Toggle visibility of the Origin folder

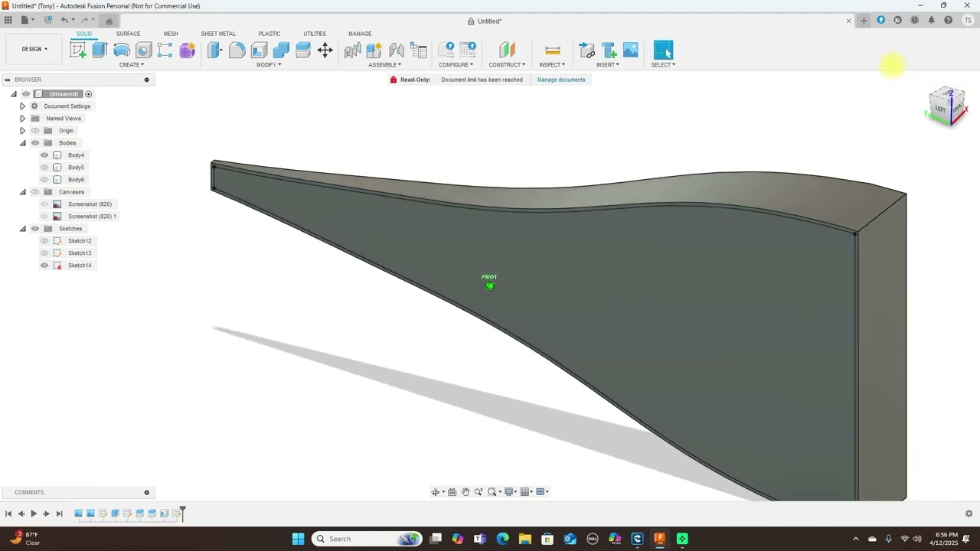tap(35, 131)
